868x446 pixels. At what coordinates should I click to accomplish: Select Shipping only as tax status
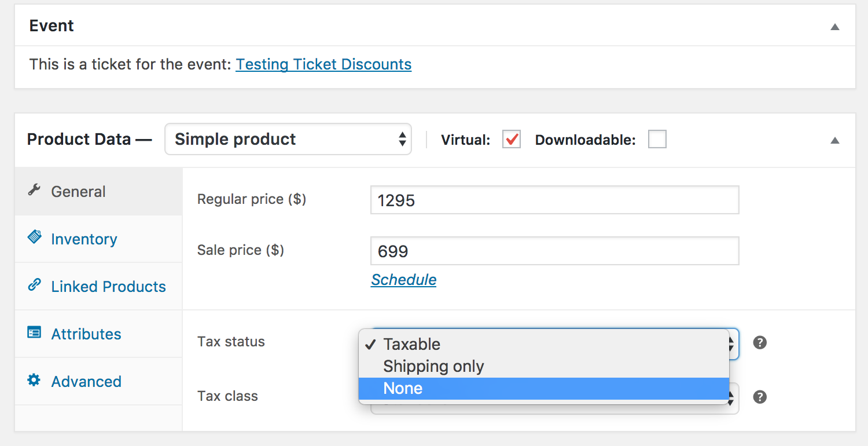tap(433, 366)
